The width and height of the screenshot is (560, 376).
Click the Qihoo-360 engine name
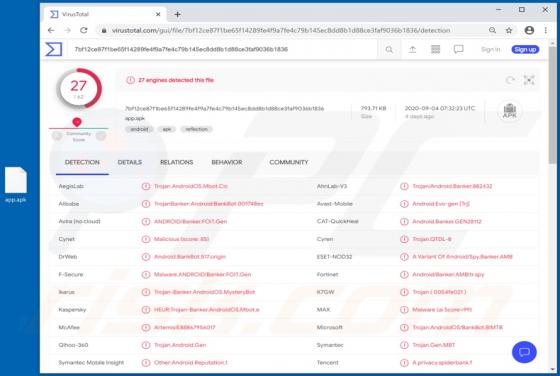click(73, 345)
